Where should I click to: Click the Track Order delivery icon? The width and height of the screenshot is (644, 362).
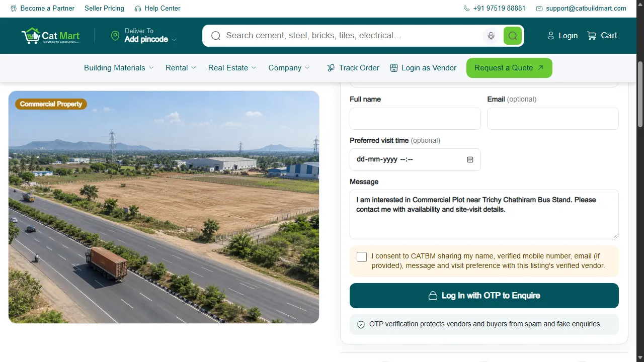click(331, 68)
